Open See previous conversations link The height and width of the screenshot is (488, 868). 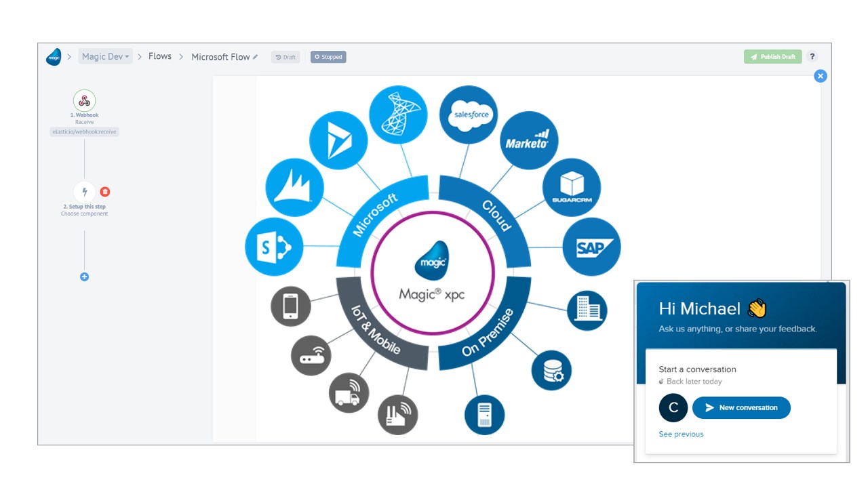click(681, 434)
